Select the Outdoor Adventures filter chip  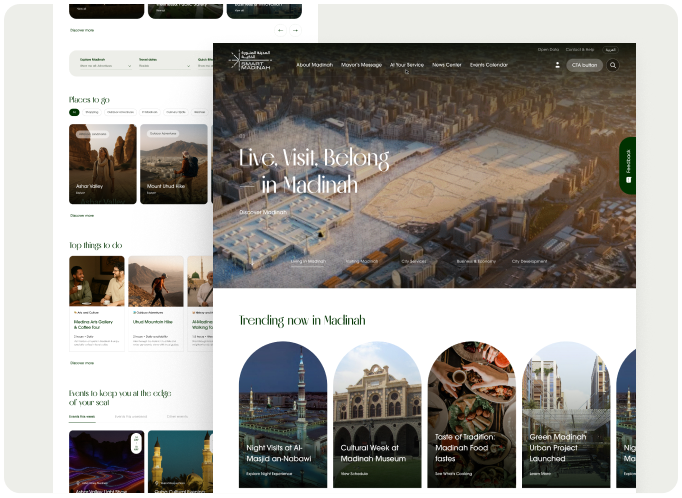tap(120, 112)
